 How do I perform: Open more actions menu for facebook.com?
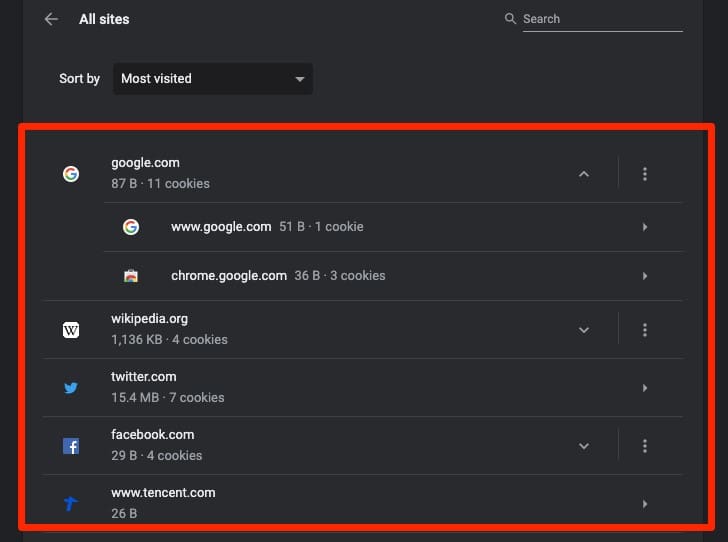[644, 446]
